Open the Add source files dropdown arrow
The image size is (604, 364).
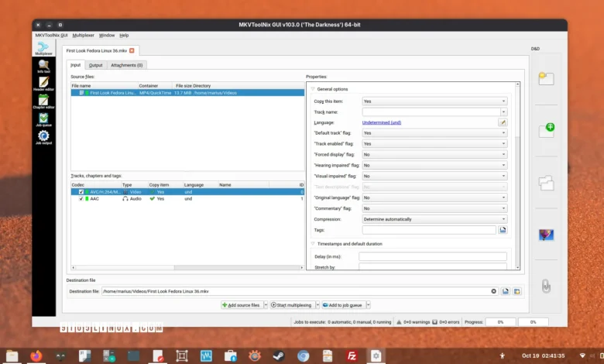coord(266,305)
